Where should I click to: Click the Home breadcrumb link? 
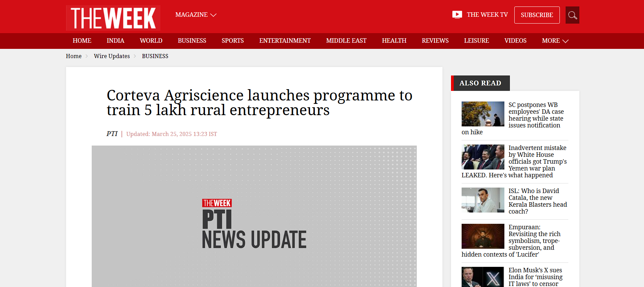pos(74,56)
